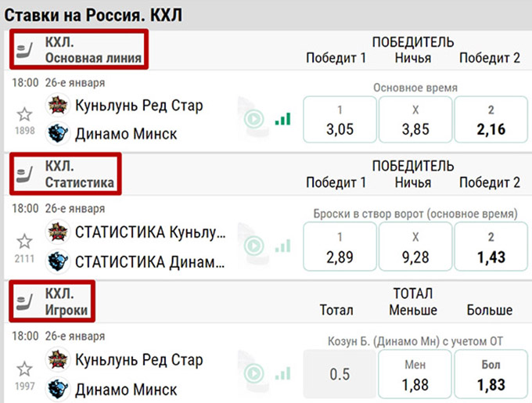Click hockey icon next to КХЛ. Статистика
Viewport: 532px width, 403px height.
[24, 175]
